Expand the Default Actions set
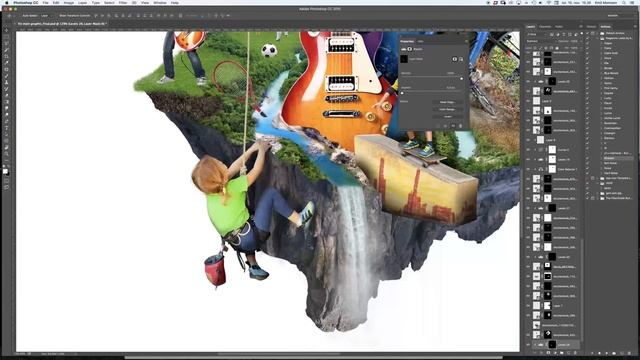The height and width of the screenshot is (360, 640). click(x=598, y=33)
